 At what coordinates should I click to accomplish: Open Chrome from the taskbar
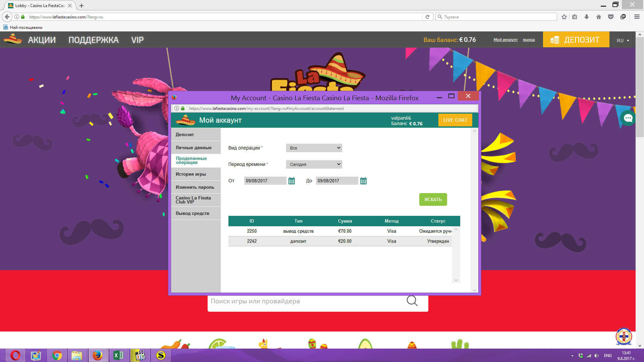pos(57,355)
